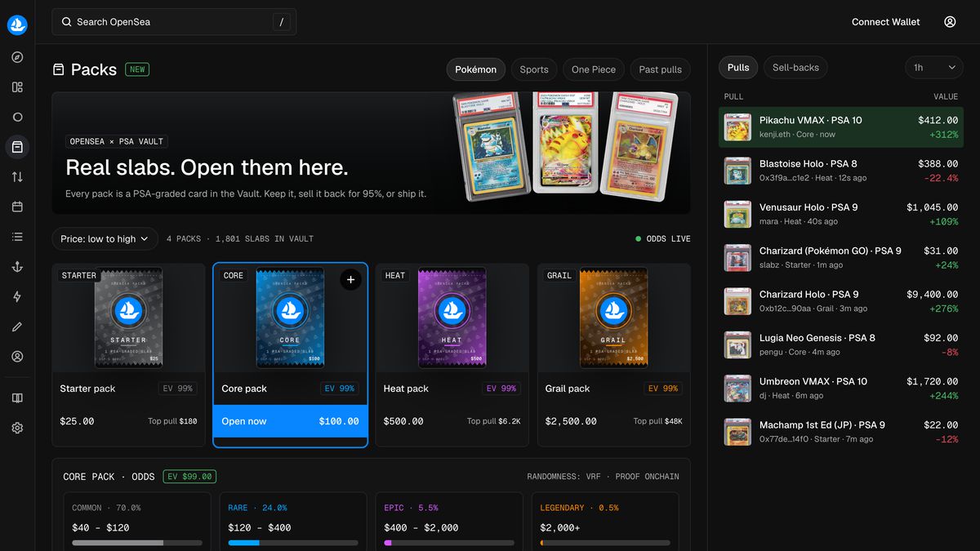Select the Heat pack card image
Screen dimensions: 980x551
click(452, 318)
